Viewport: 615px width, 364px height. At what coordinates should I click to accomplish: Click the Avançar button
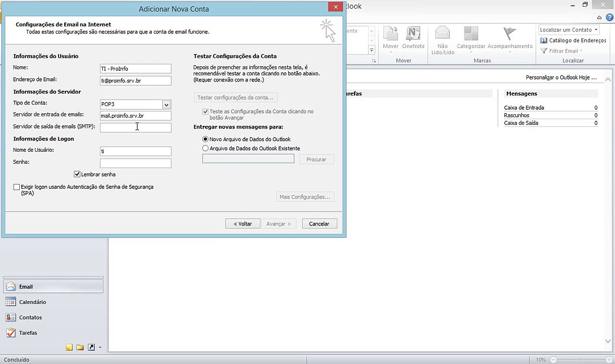click(279, 224)
